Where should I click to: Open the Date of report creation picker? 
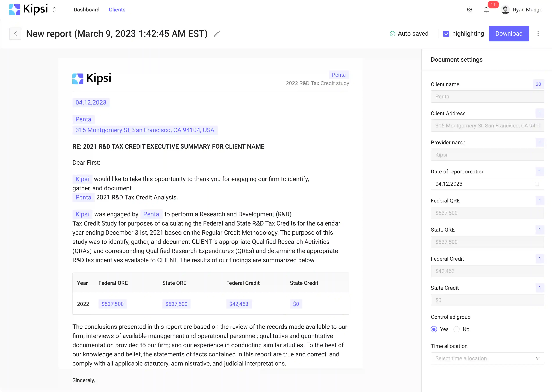487,184
